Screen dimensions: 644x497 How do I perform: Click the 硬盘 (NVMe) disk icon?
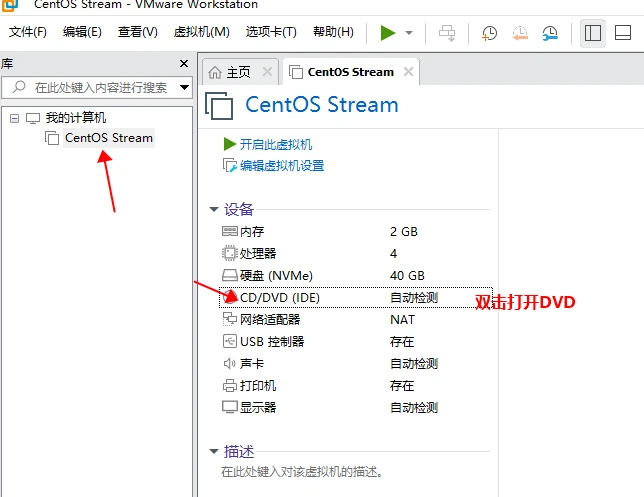[x=230, y=275]
